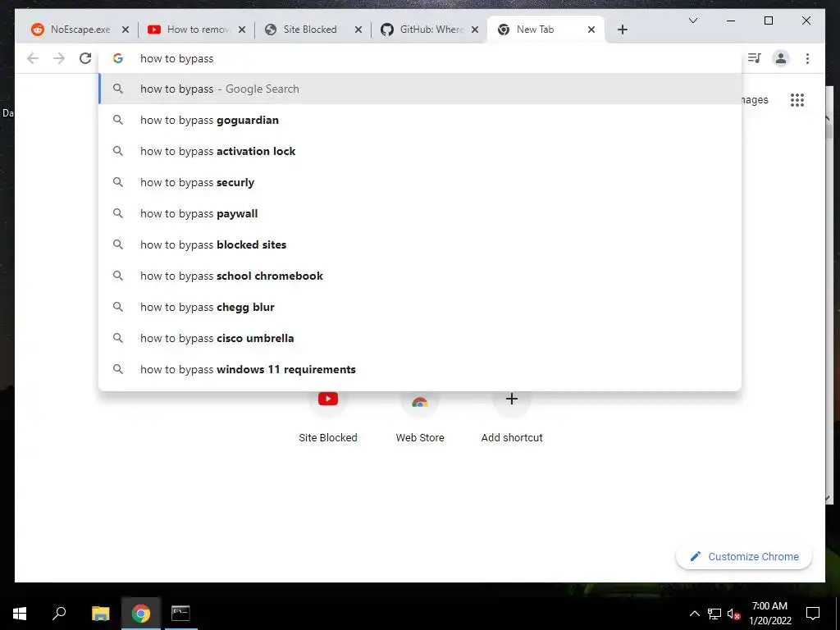Viewport: 840px width, 630px height.
Task: Select the New Tab tab
Action: point(546,30)
